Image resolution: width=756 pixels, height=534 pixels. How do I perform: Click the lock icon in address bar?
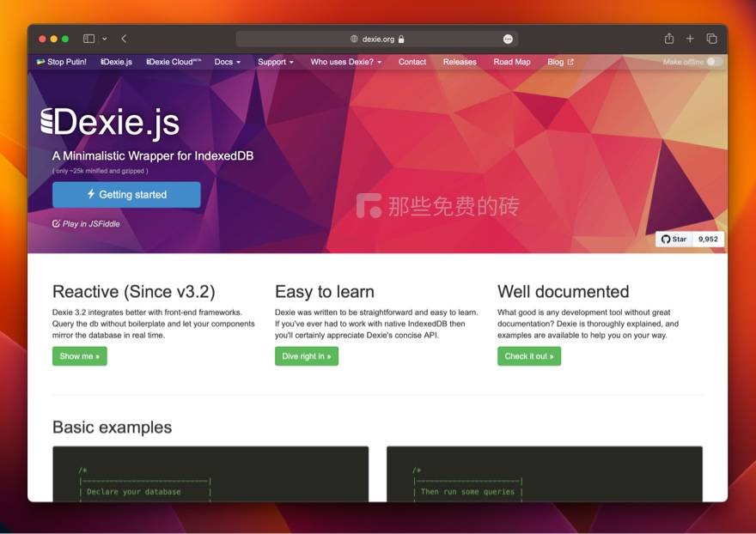pyautogui.click(x=401, y=39)
